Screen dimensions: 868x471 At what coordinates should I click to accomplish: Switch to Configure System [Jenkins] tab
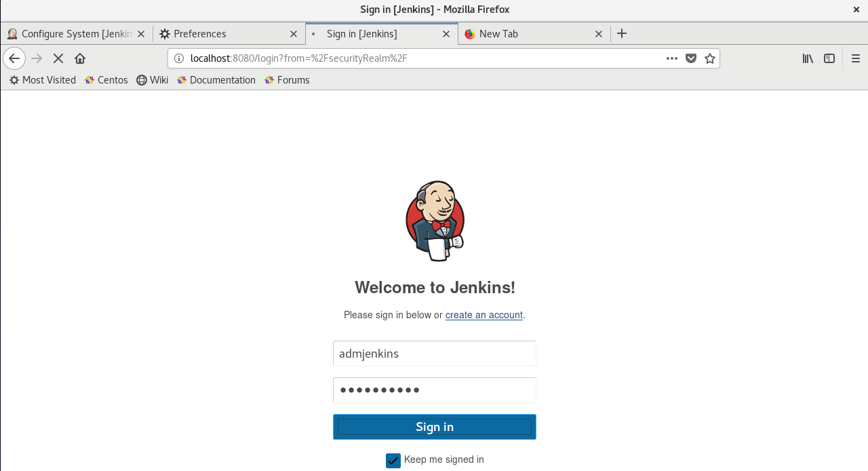coord(77,34)
